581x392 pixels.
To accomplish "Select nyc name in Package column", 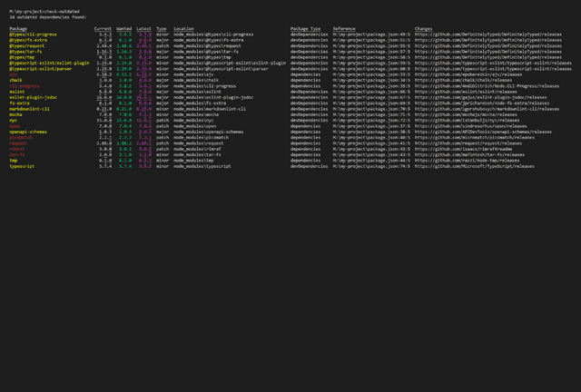I will [14, 121].
